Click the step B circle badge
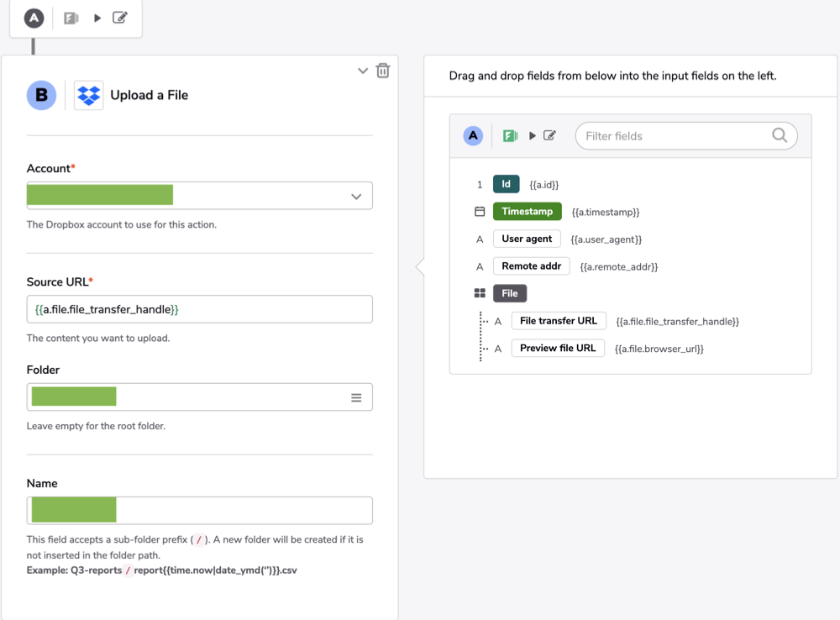Image resolution: width=840 pixels, height=620 pixels. [x=41, y=96]
